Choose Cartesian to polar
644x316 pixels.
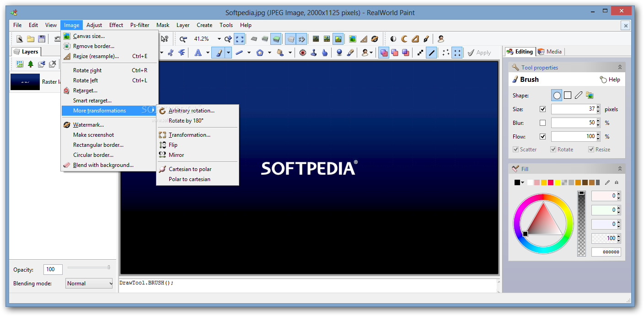[x=197, y=169]
